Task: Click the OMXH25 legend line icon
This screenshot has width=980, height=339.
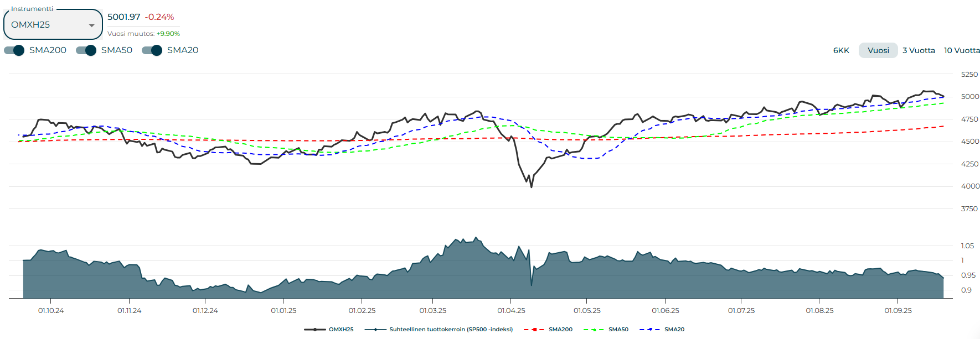Action: pyautogui.click(x=314, y=330)
